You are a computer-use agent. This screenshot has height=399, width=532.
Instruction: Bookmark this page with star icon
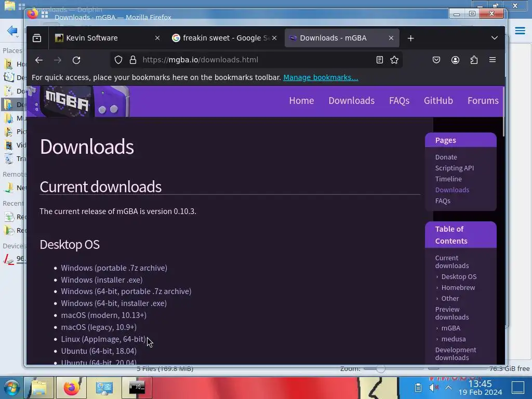(394, 60)
